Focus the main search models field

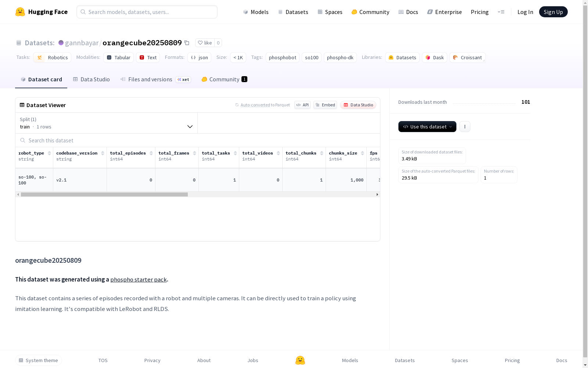(147, 12)
